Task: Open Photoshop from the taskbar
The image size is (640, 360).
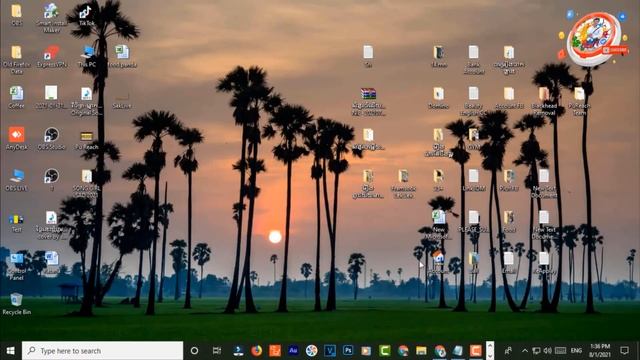Action: (348, 351)
